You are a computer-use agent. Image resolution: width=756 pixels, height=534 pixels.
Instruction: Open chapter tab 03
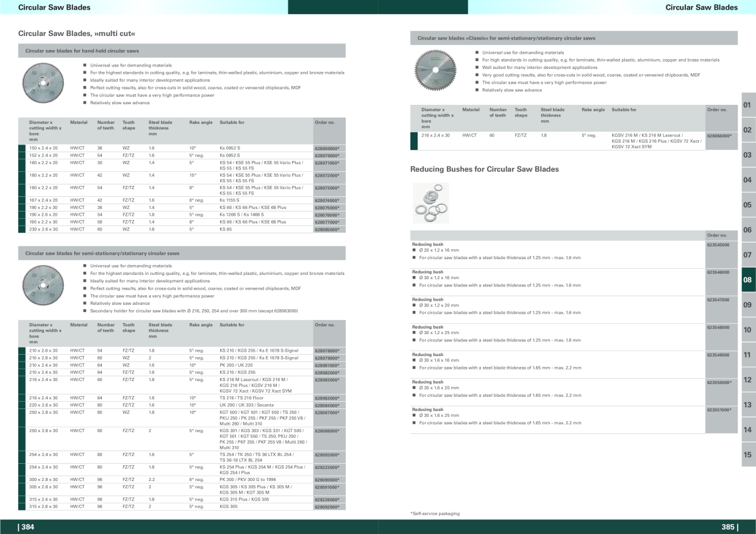click(748, 155)
